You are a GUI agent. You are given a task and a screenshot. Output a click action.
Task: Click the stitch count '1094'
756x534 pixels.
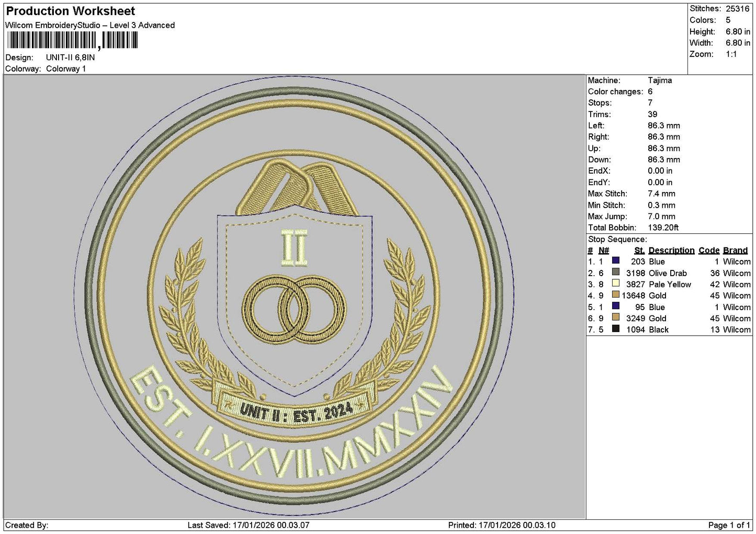636,330
